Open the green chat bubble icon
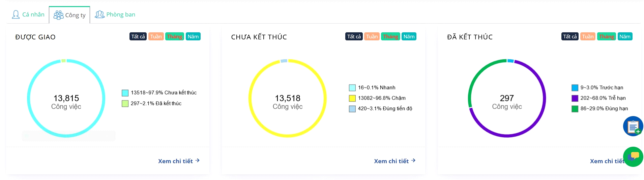This screenshot has height=180, width=644. click(x=633, y=156)
